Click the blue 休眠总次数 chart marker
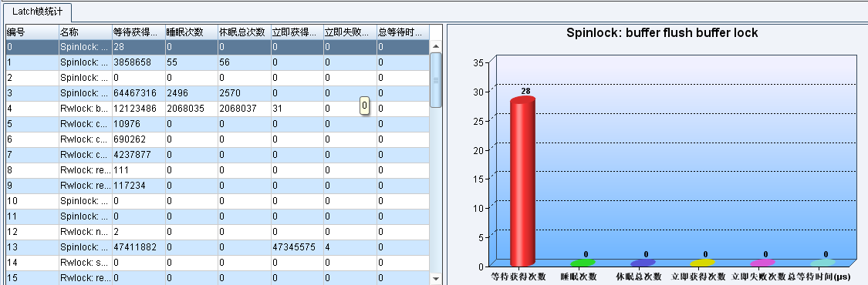868x285 pixels. click(x=643, y=263)
